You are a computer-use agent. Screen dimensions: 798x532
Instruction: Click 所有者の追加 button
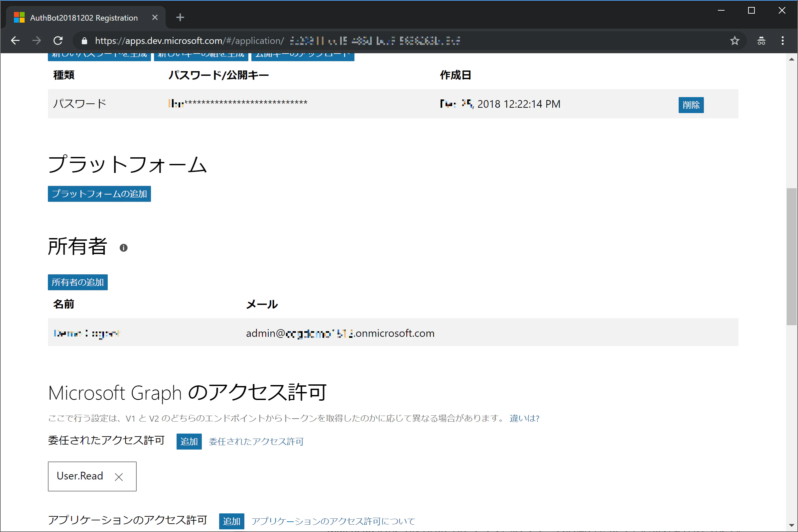click(78, 282)
